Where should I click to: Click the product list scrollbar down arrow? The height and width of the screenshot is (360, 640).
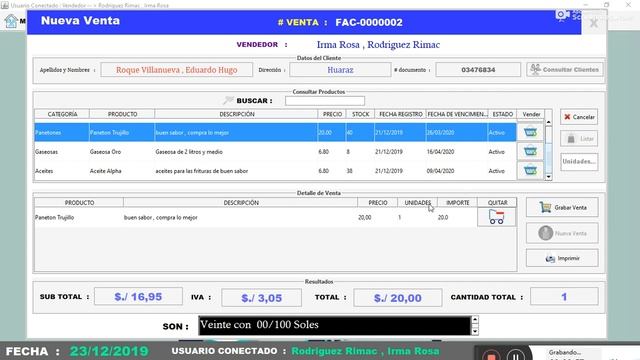(549, 177)
